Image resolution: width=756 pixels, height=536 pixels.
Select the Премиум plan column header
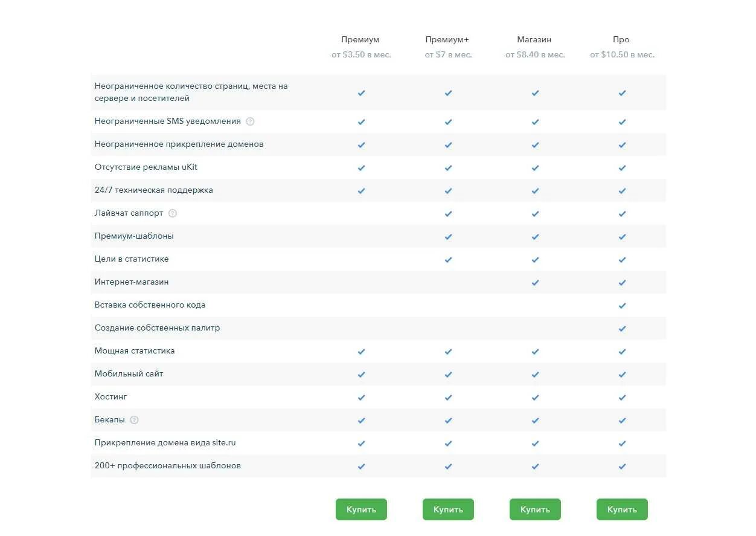[360, 40]
